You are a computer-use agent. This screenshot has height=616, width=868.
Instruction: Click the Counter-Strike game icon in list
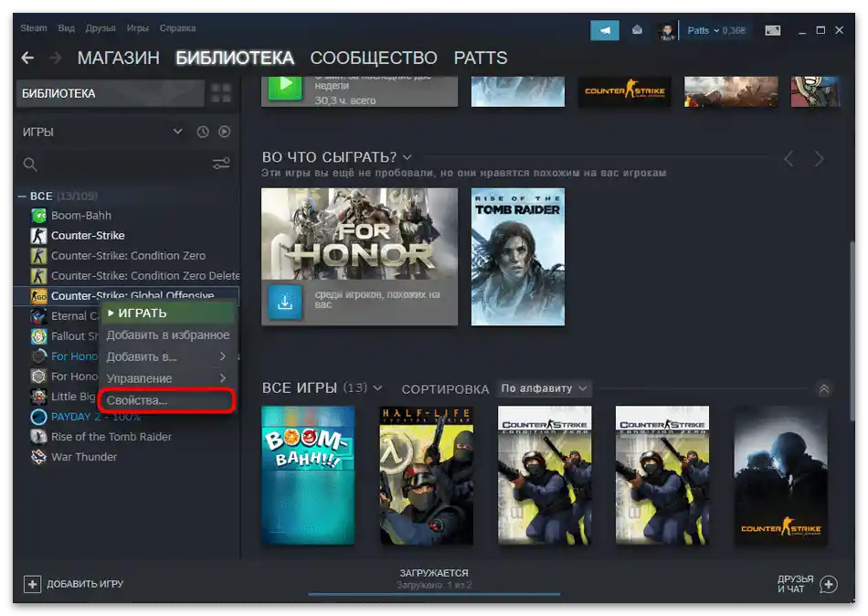[x=38, y=236]
